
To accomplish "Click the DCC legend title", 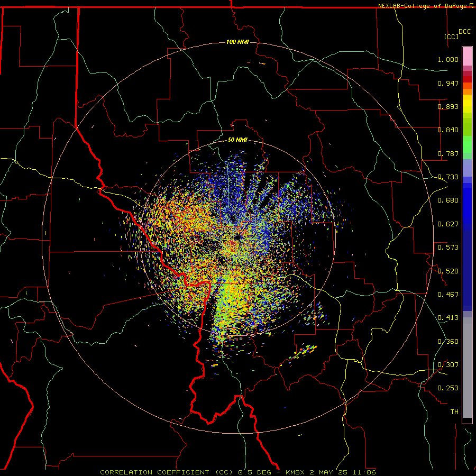I will click(464, 32).
